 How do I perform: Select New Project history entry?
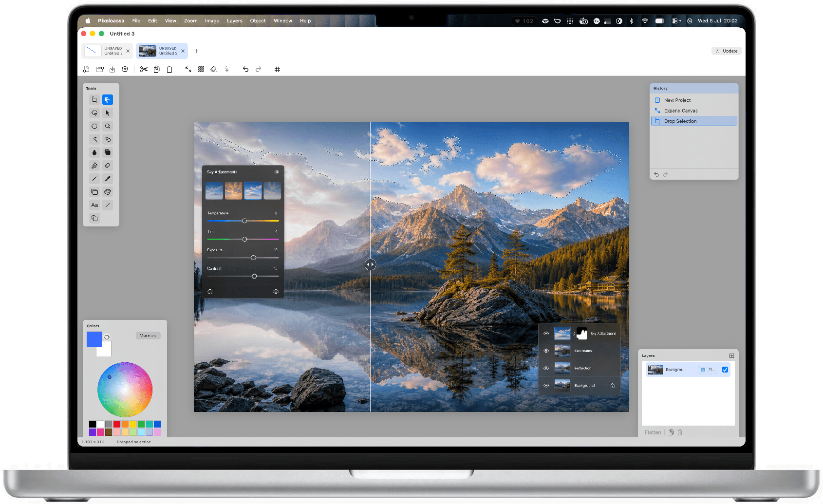pos(694,100)
